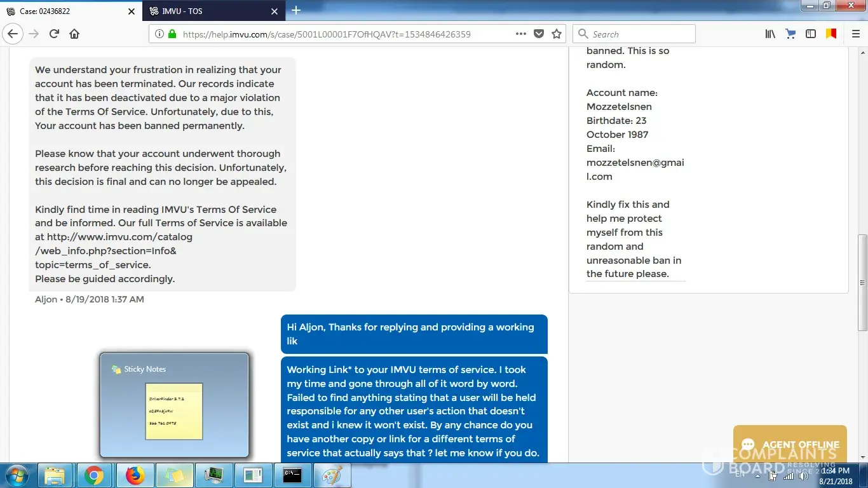Open Windows Explorer from the taskbar

(55, 475)
